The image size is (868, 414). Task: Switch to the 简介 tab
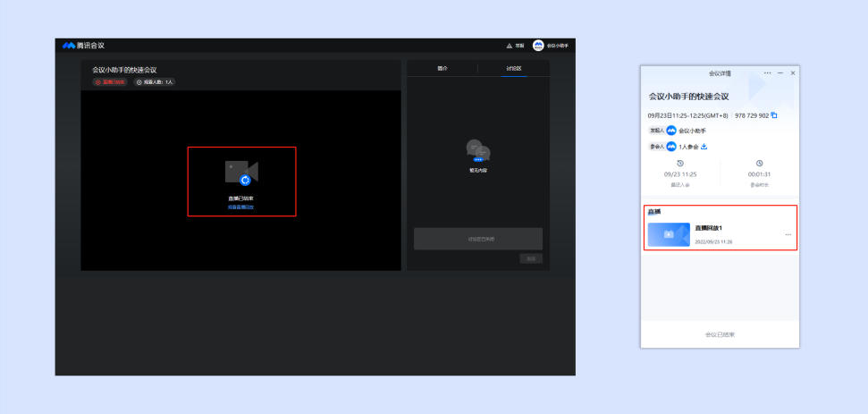pyautogui.click(x=442, y=68)
